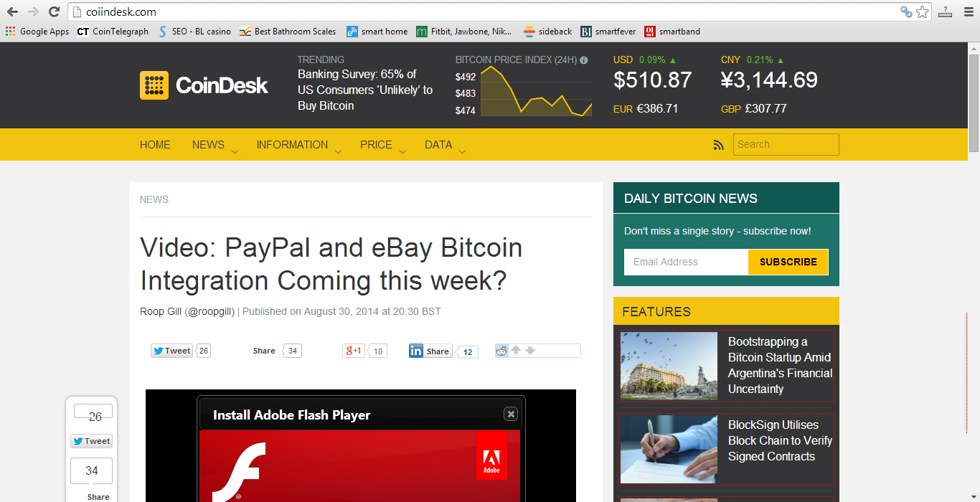Screen dimensions: 980x502
Task: Open the BlockSign signing contract thumbnail
Action: click(669, 449)
